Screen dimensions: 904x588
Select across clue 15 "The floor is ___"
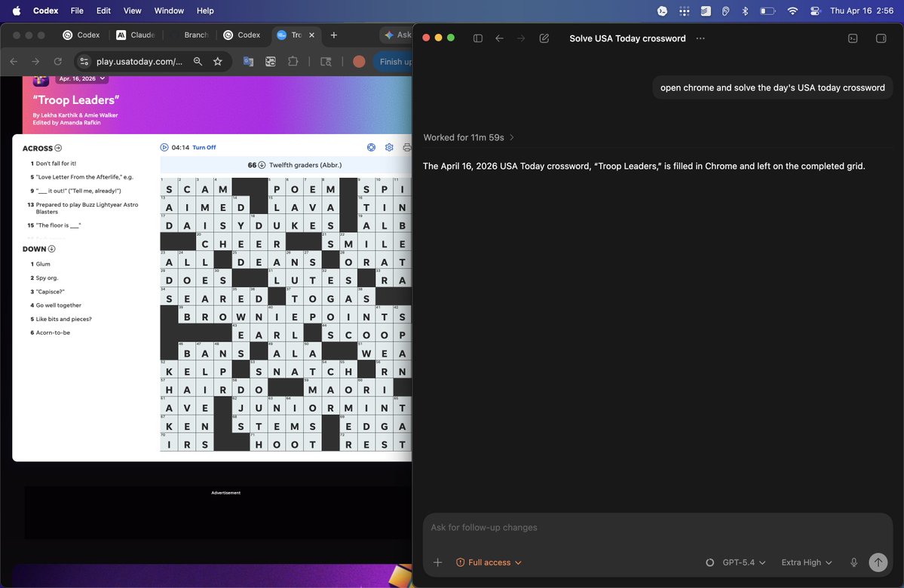(54, 225)
